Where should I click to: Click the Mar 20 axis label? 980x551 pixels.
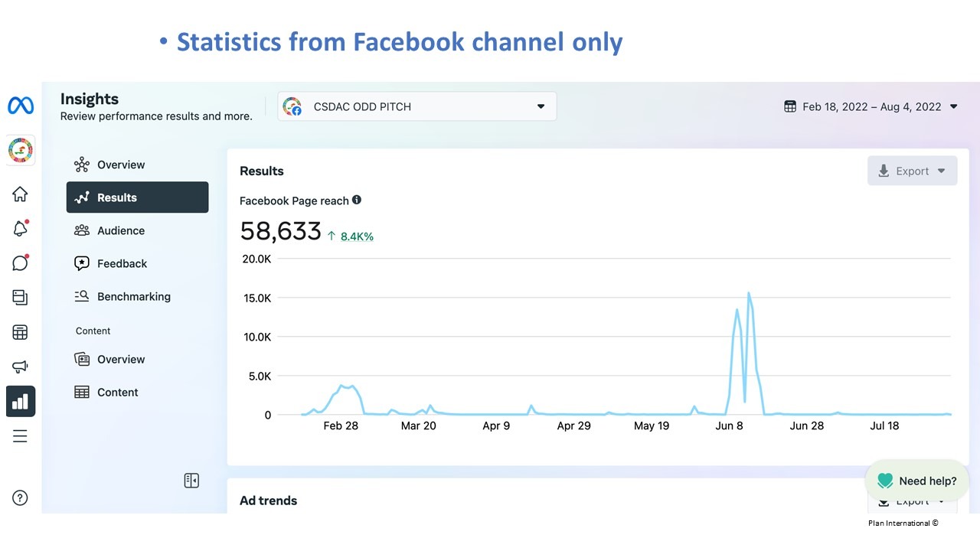pos(418,425)
